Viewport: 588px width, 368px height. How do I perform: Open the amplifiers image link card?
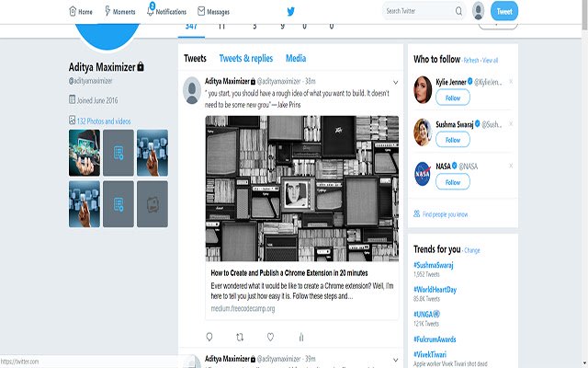point(302,188)
